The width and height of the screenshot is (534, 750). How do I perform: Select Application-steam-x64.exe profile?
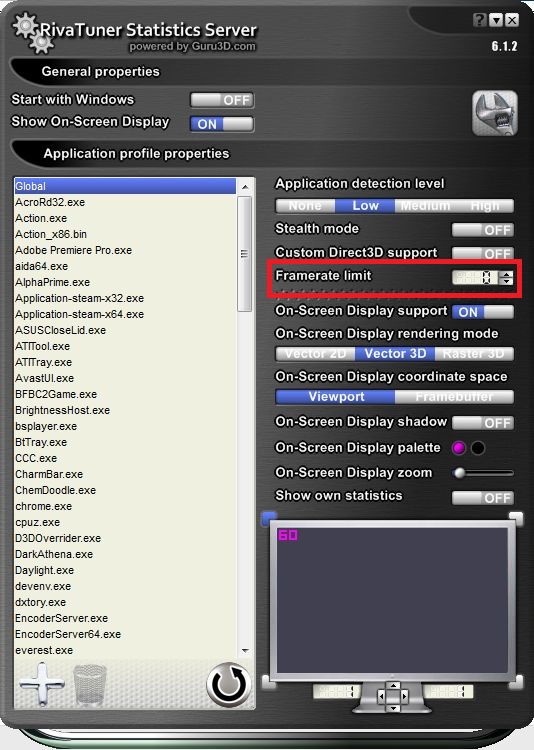(125, 314)
